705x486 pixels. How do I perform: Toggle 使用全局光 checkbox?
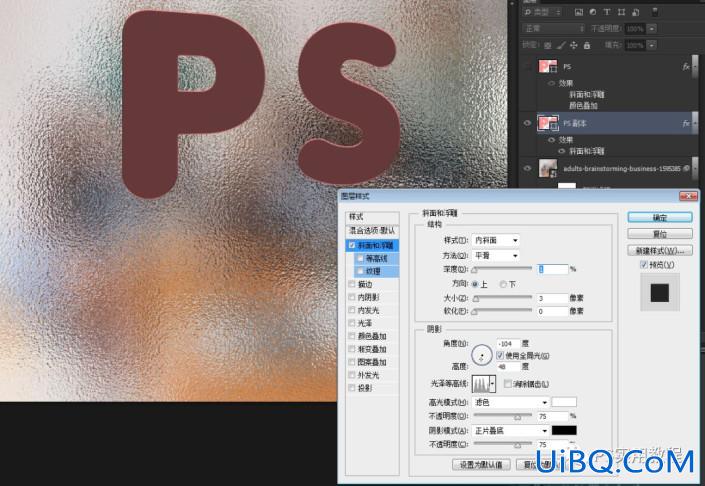tap(500, 356)
